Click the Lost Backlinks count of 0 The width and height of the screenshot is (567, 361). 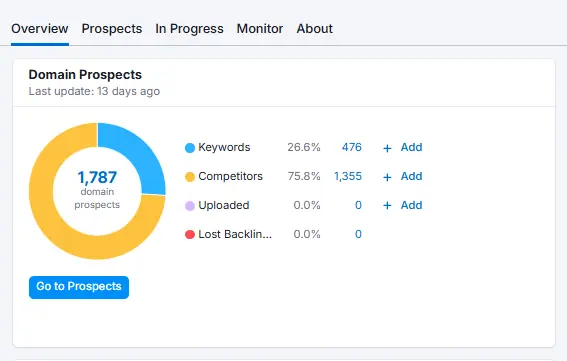coord(358,234)
